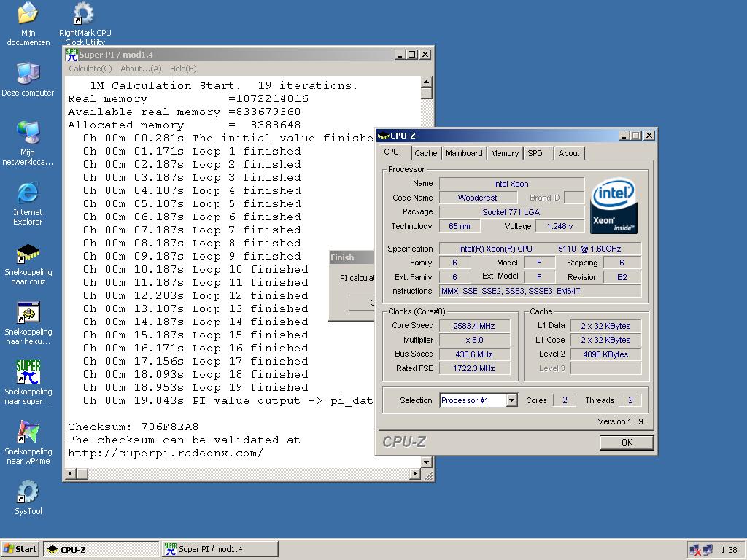Click second network tray icon
This screenshot has height=560, width=747.
pyautogui.click(x=708, y=550)
